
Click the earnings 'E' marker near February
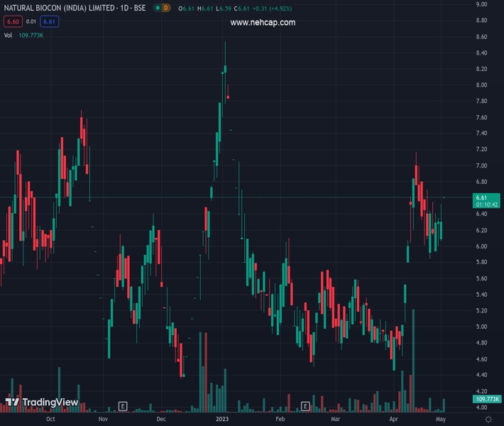tap(305, 406)
